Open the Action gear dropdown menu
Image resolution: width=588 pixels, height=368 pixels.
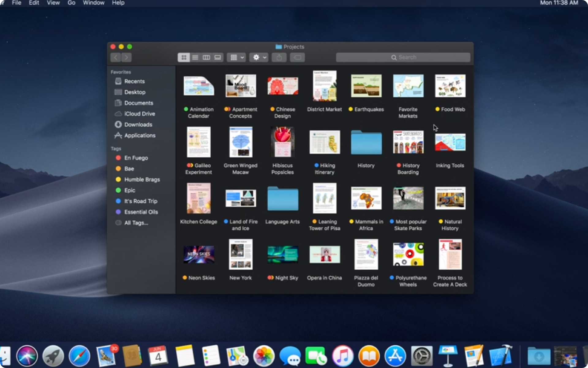tap(259, 57)
